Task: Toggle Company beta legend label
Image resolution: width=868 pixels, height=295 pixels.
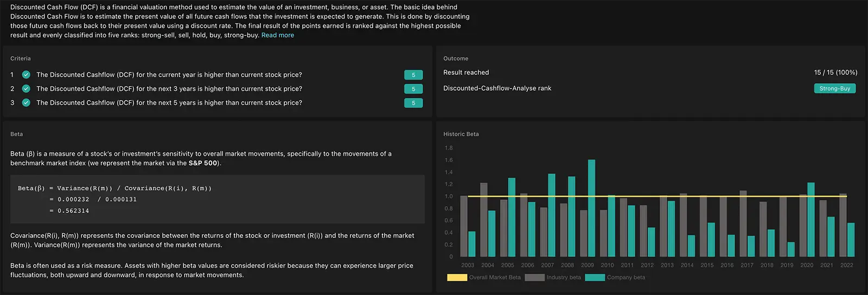Action: click(x=626, y=278)
